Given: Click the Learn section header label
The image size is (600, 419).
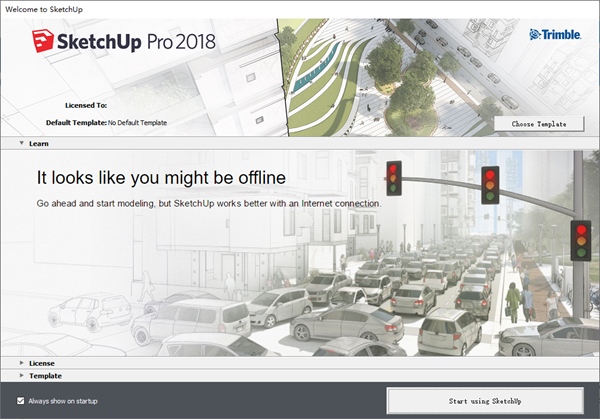Looking at the screenshot, I should [39, 143].
